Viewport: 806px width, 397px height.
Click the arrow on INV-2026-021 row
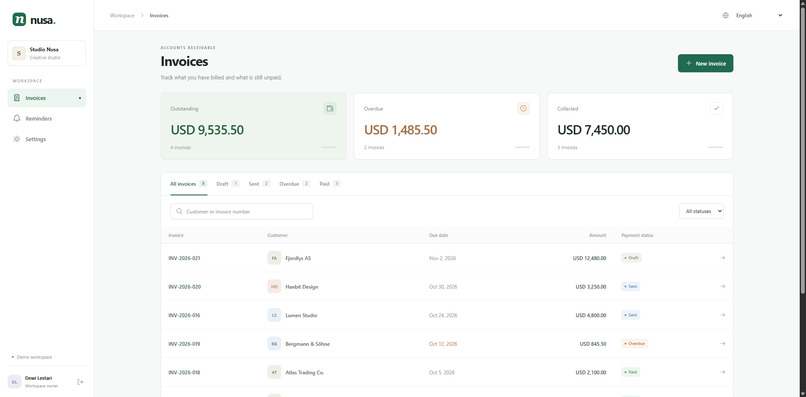[x=722, y=258]
